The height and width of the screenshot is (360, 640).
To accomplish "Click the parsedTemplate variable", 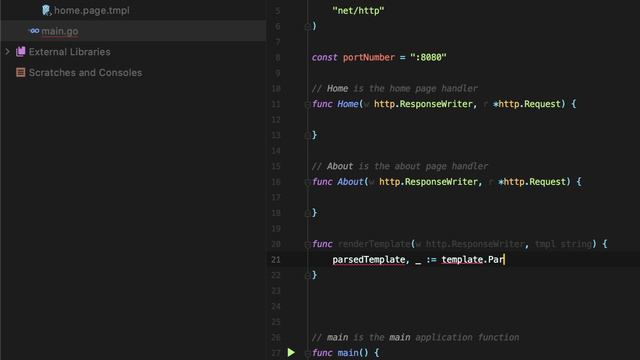I will tap(369, 260).
